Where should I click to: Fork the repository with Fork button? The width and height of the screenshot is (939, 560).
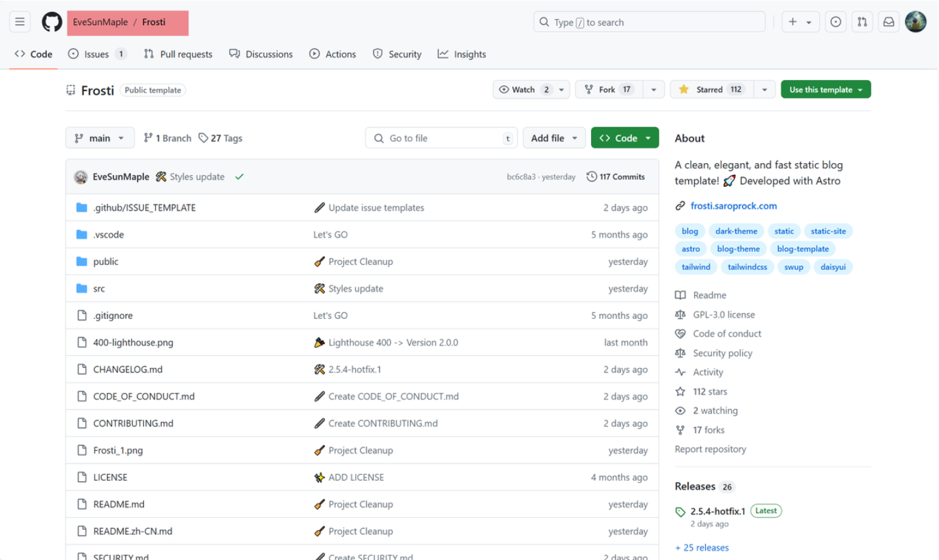[608, 89]
